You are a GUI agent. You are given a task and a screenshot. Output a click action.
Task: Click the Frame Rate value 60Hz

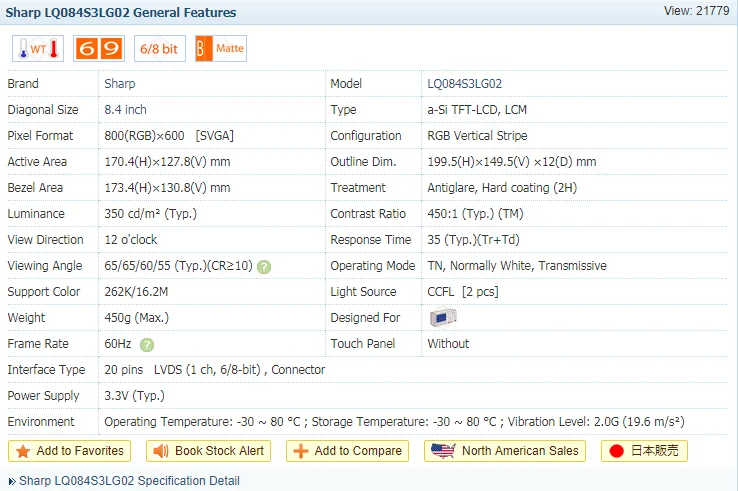pyautogui.click(x=118, y=344)
